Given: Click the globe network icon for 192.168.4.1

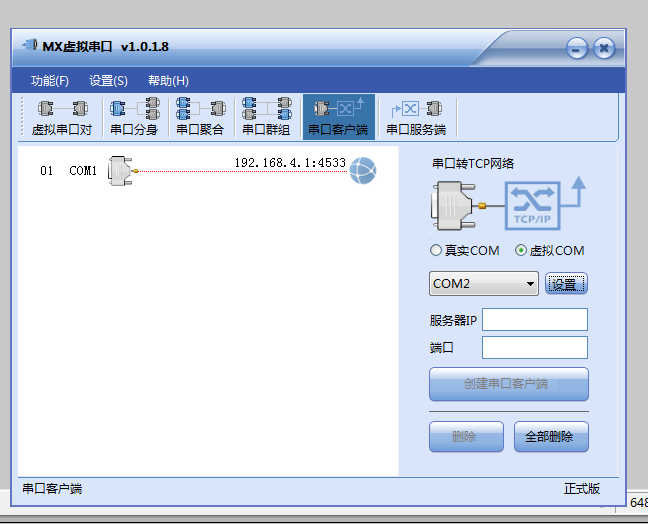Looking at the screenshot, I should pyautogui.click(x=362, y=172).
